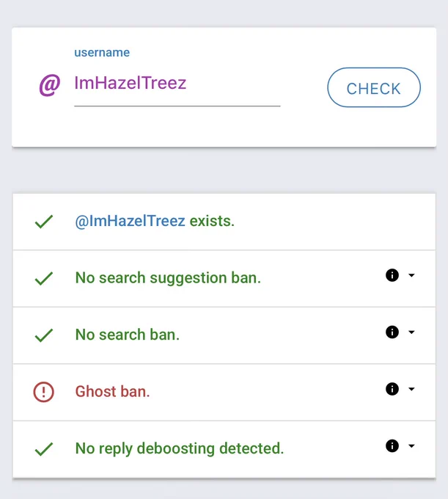The image size is (448, 499).
Task: Click the checkmark beside No search suggestion ban
Action: (43, 278)
